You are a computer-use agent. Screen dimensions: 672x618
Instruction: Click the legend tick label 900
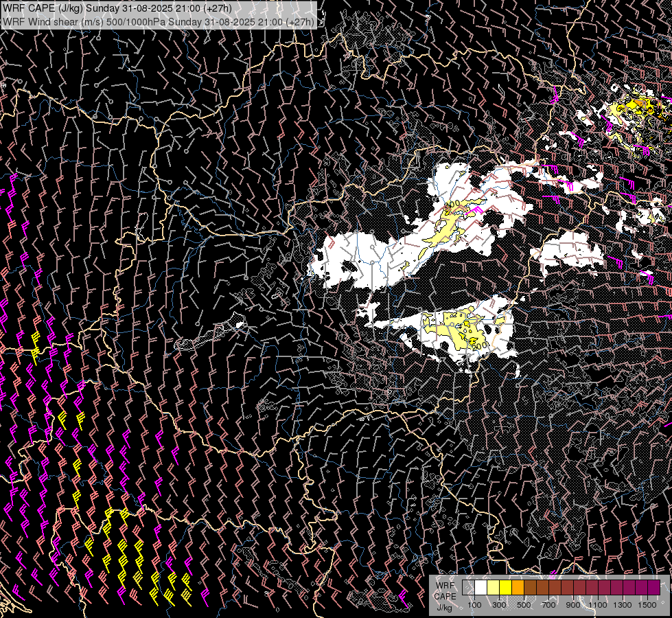[573, 605]
